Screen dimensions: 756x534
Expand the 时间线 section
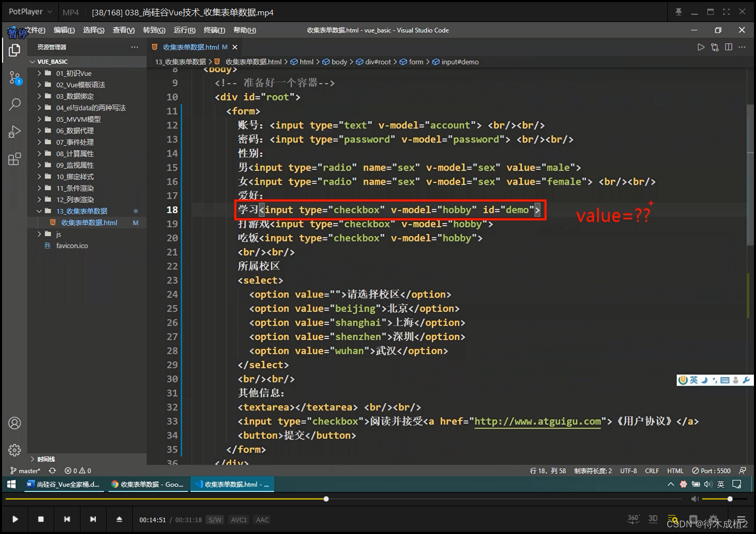point(87,459)
